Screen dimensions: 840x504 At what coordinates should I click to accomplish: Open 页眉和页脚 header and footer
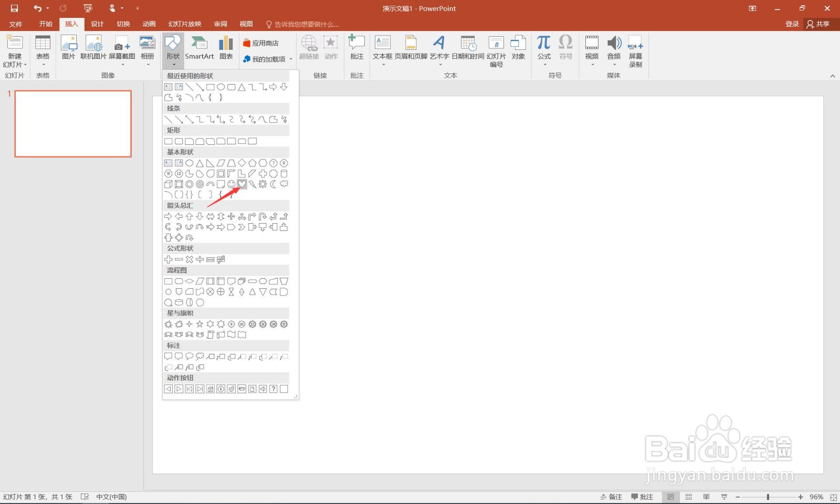411,47
